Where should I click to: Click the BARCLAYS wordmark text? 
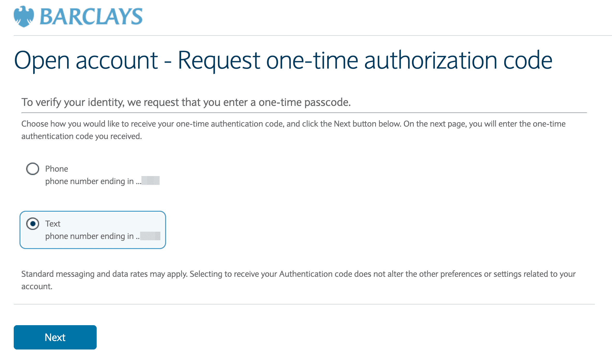(x=91, y=17)
